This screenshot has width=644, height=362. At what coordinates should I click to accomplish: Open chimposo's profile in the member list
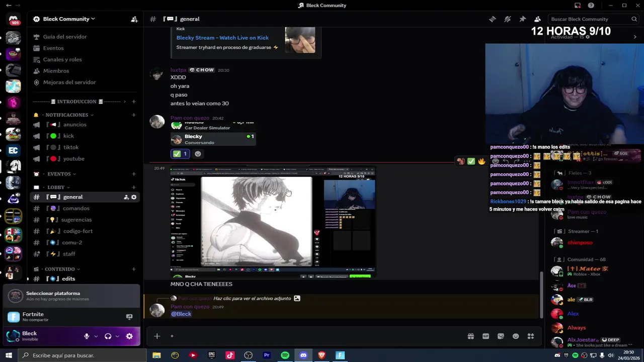click(580, 243)
